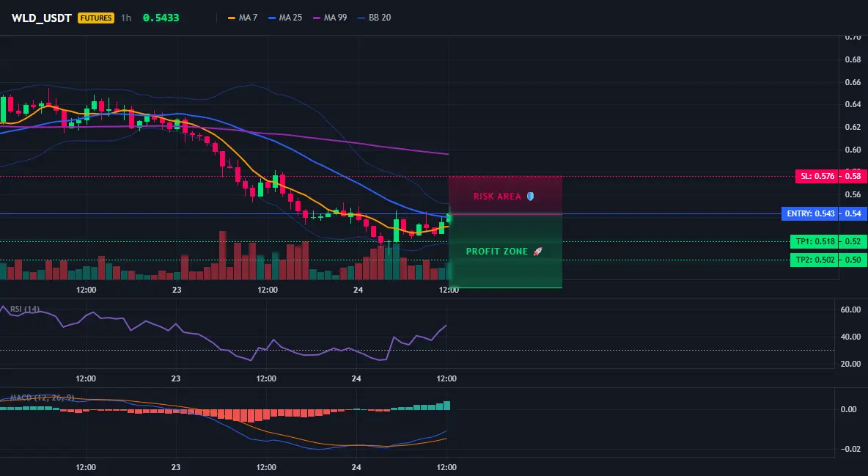The height and width of the screenshot is (476, 868).
Task: Click the 0.66 price axis label
Action: click(853, 82)
